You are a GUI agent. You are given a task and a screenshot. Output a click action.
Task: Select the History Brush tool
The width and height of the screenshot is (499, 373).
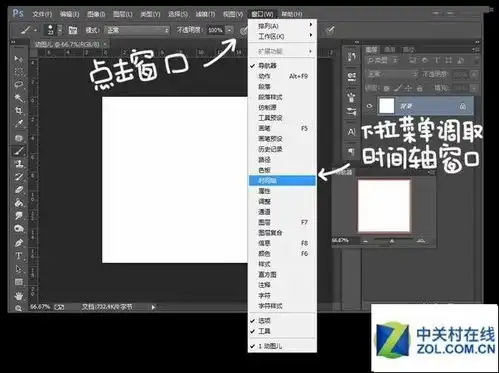[x=18, y=177]
